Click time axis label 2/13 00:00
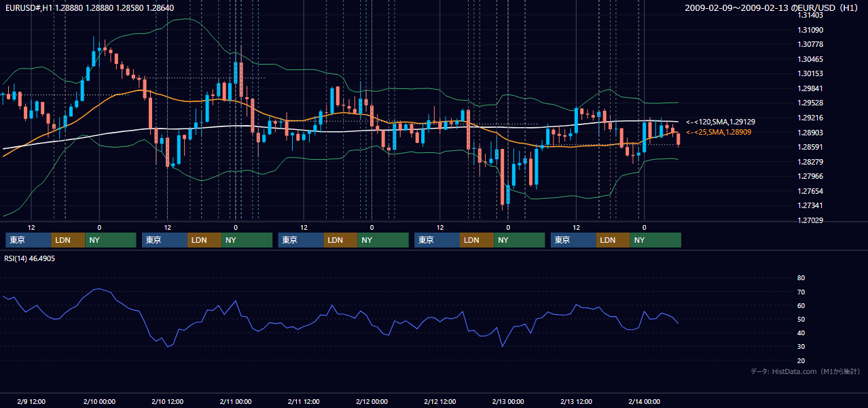This screenshot has width=868, height=408. pyautogui.click(x=508, y=401)
